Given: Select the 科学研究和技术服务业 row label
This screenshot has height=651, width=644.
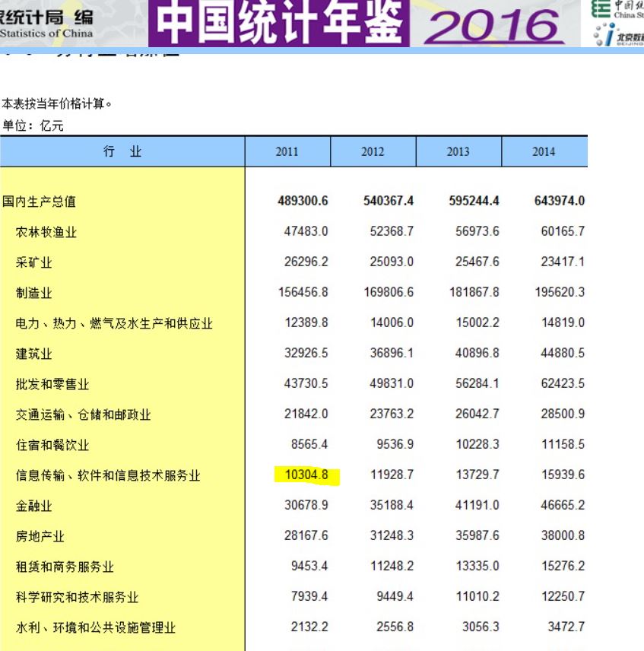Looking at the screenshot, I should click(x=77, y=597).
